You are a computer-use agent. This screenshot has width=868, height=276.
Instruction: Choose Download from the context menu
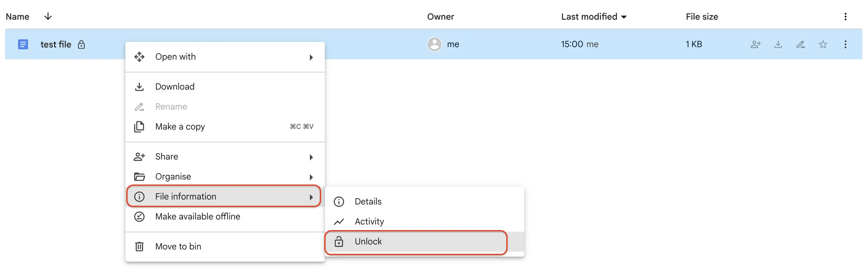[225, 87]
